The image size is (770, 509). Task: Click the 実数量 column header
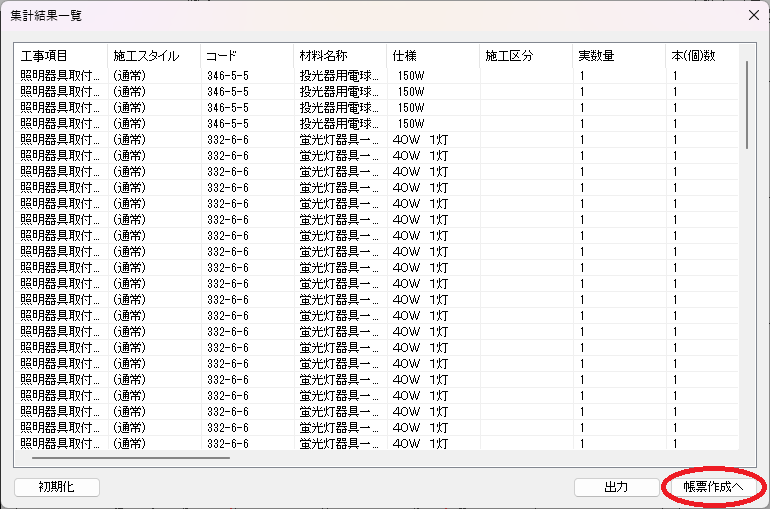click(619, 55)
